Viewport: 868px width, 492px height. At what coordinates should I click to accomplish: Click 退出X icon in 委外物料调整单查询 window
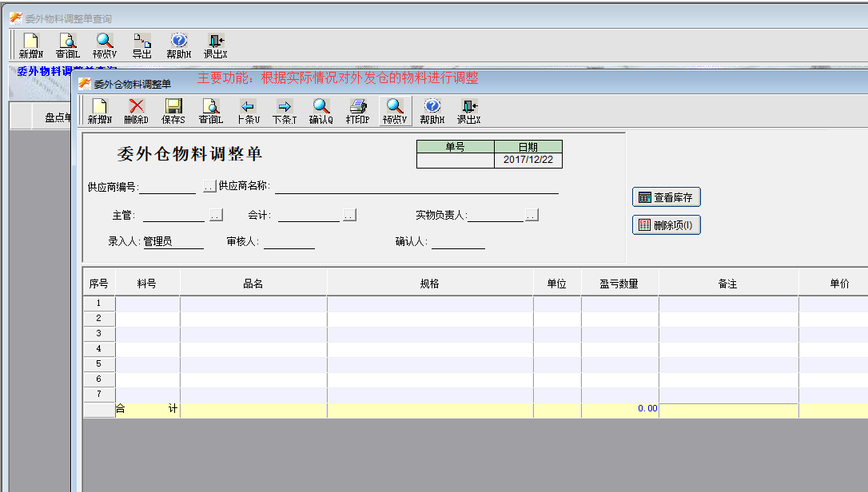(215, 46)
